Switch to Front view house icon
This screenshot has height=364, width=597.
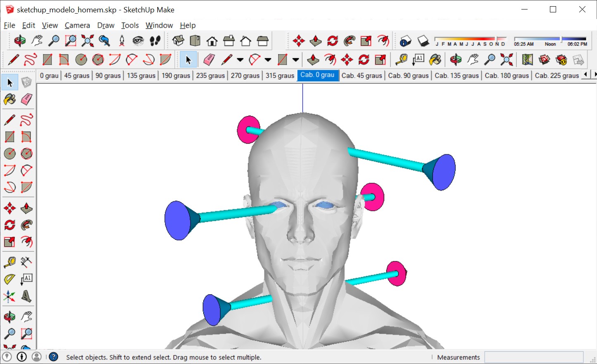pos(212,41)
